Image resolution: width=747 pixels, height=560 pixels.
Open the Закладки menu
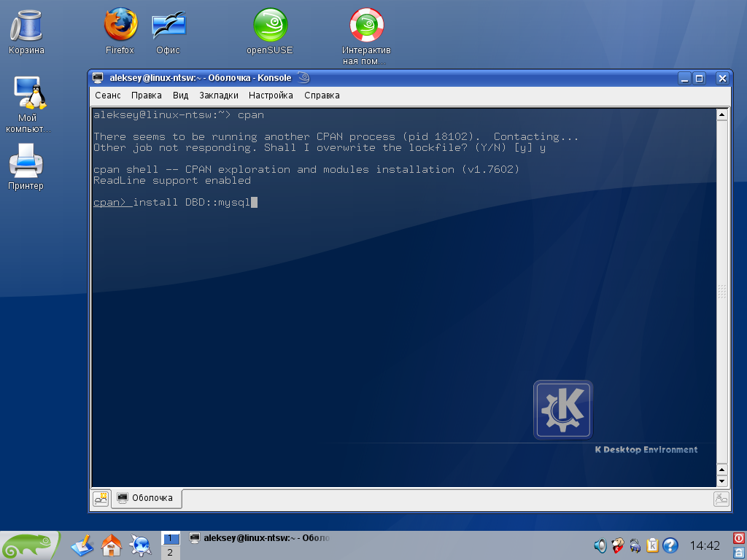[x=219, y=96]
